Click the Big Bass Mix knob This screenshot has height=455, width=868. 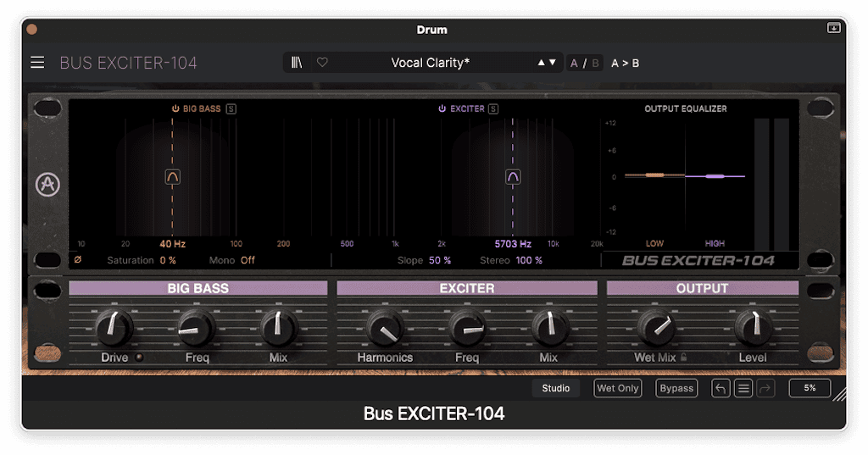278,327
